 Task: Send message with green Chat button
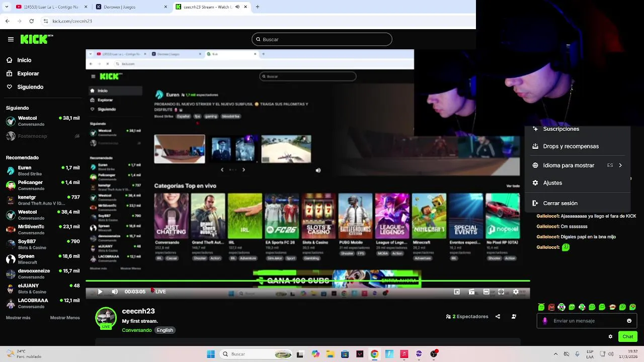pos(628,336)
